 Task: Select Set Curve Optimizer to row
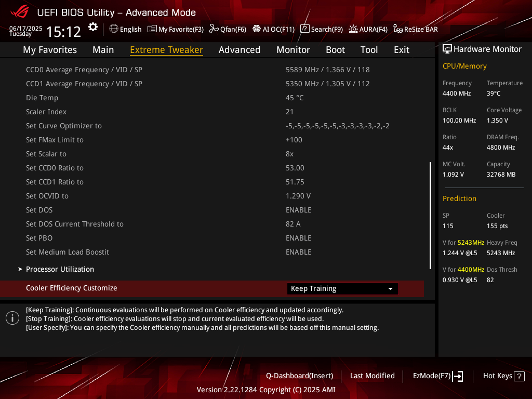[x=212, y=126]
